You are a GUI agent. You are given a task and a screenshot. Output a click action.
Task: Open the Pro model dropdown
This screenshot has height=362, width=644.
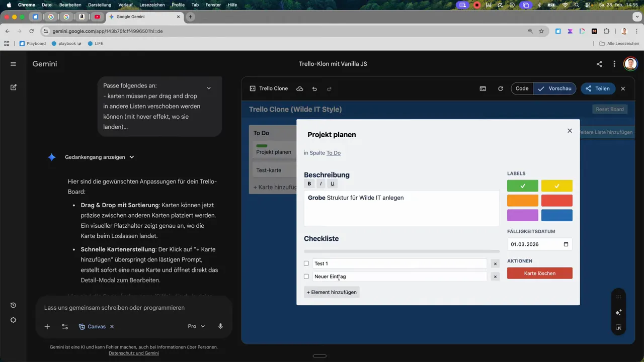click(196, 326)
